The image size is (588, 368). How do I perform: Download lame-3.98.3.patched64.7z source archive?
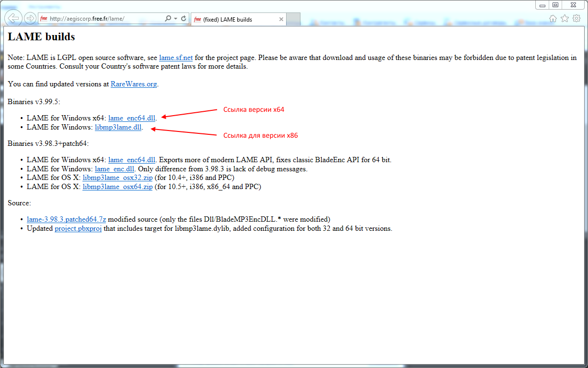tap(66, 219)
